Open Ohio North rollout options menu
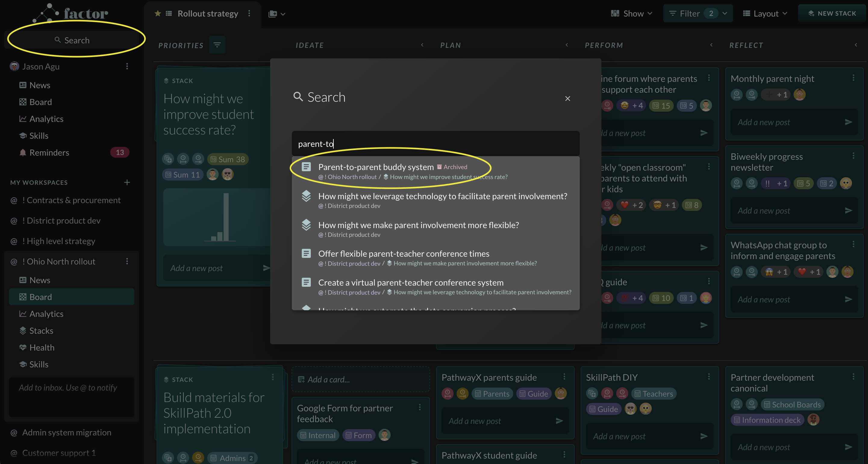 tap(127, 261)
